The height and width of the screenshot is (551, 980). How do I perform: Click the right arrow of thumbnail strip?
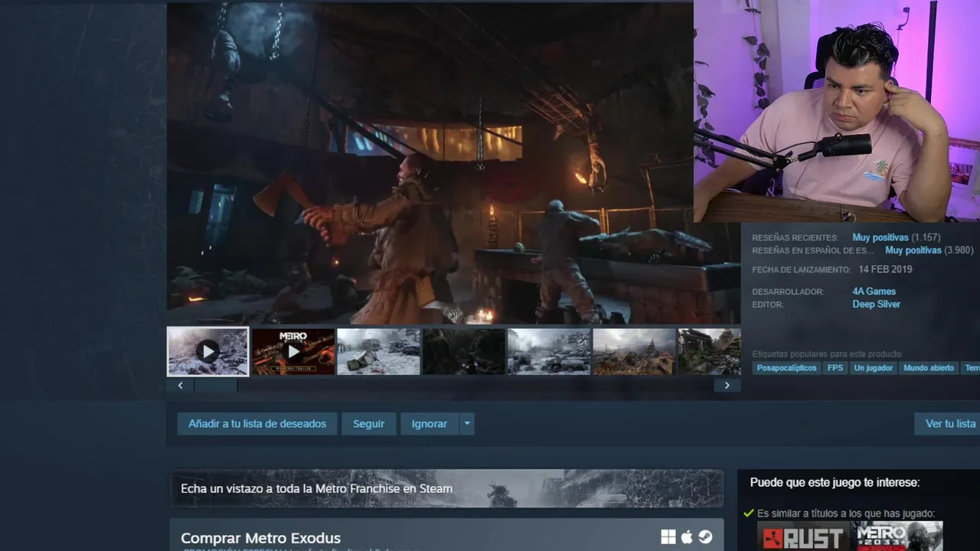click(x=727, y=386)
